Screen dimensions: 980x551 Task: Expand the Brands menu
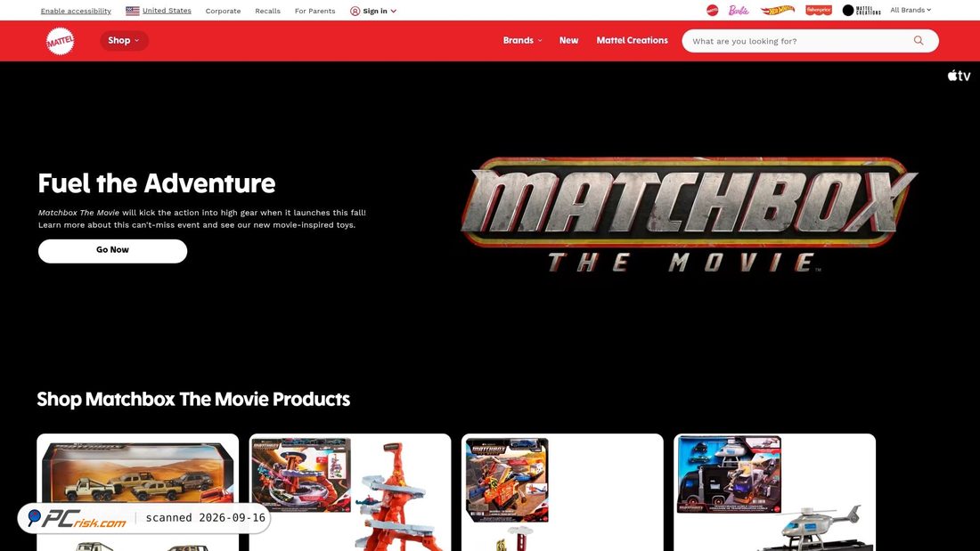[x=522, y=41]
